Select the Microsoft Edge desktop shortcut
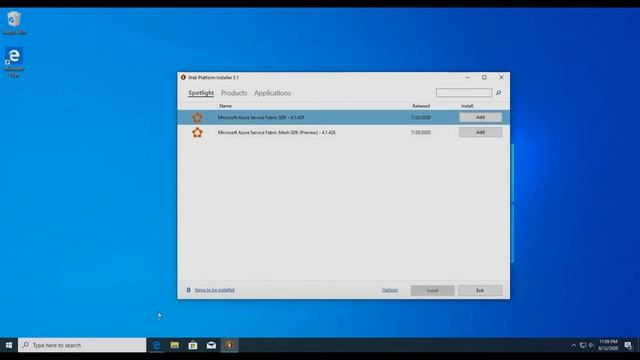640x360 pixels. 14,62
